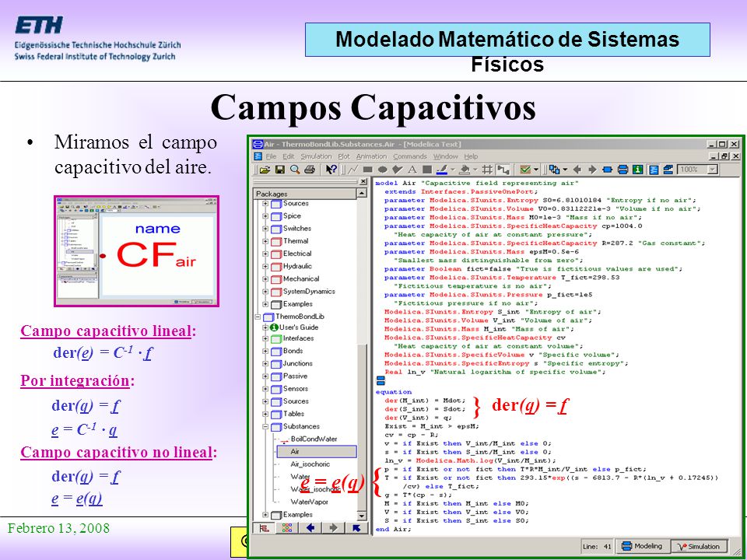
Task: Click the Used Classes layer icon
Action: (668, 170)
